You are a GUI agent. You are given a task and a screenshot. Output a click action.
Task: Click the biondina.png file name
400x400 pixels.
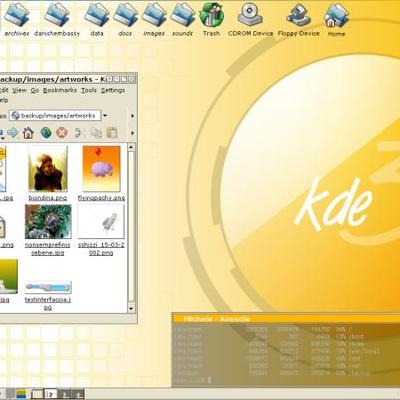[48, 198]
